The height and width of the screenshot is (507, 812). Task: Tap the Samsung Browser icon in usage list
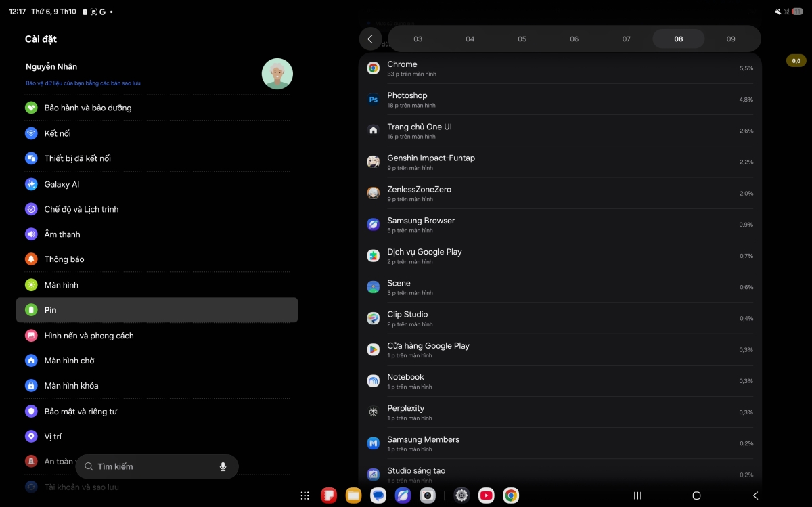[373, 225]
